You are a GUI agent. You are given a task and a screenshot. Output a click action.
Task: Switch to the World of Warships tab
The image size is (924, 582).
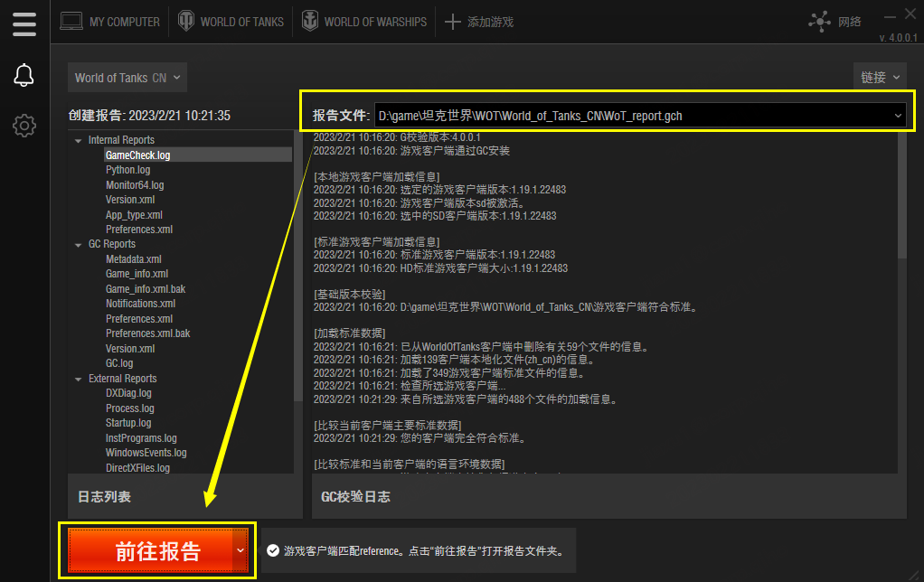pos(374,22)
